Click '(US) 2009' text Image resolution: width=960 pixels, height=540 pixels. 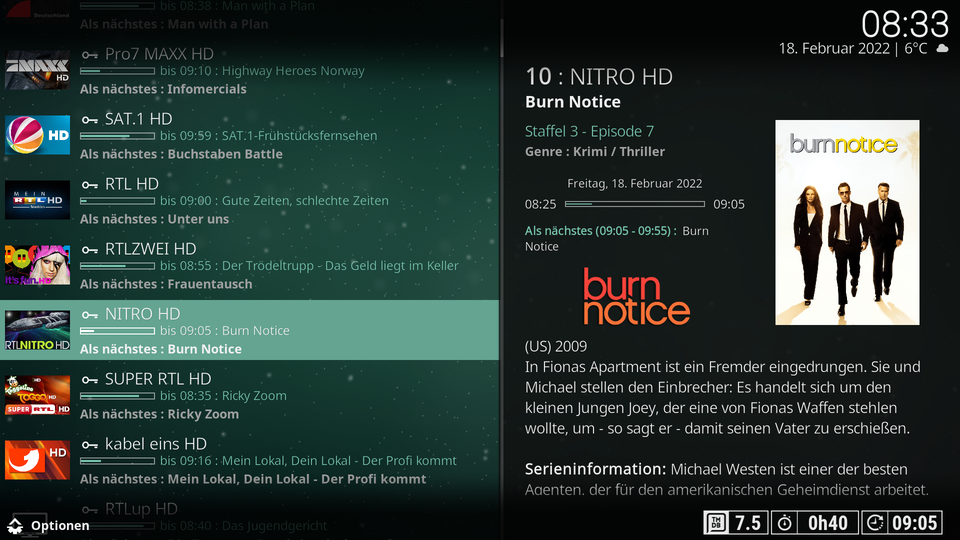[556, 347]
